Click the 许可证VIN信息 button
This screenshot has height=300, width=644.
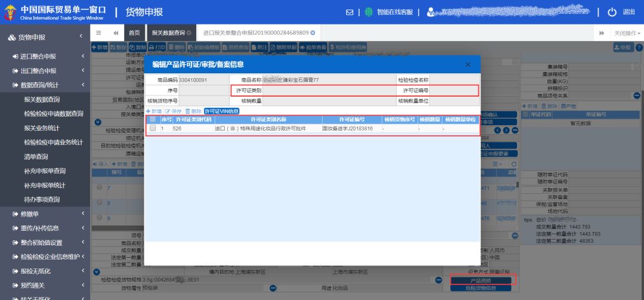tap(221, 111)
